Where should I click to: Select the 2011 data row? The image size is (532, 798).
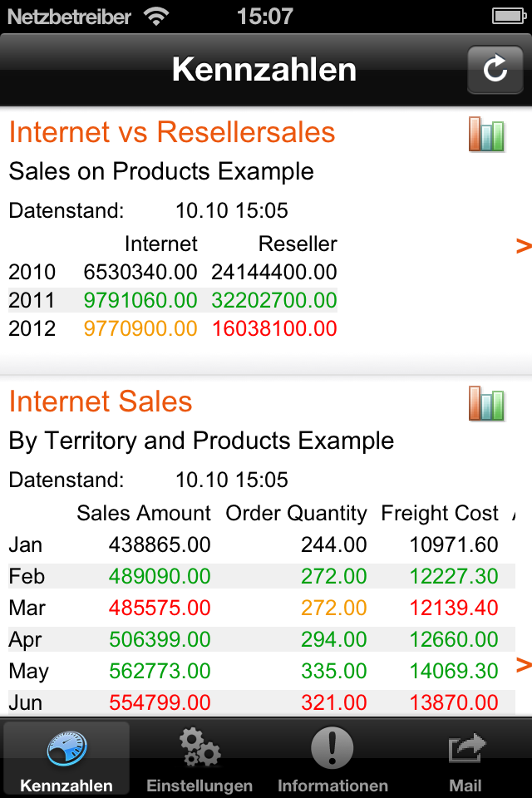point(173,300)
